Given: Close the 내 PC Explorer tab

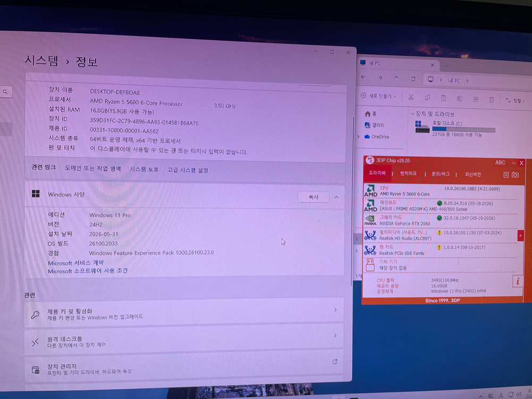Looking at the screenshot, I should click(x=432, y=65).
